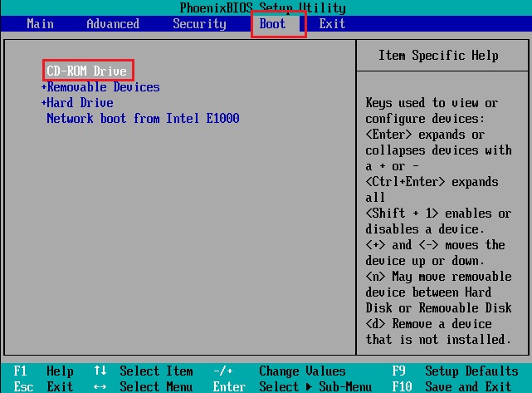Click the PhoenixBIOS Setup Utility title

coord(262,7)
